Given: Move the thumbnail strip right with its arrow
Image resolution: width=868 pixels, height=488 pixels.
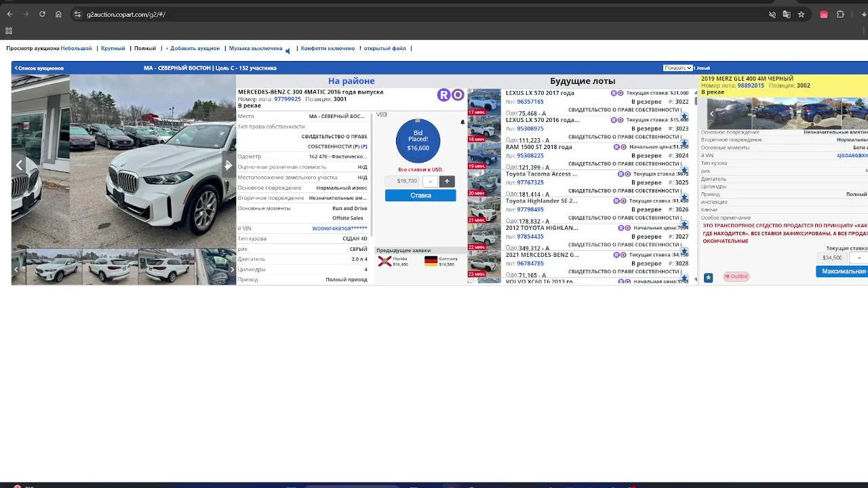Looking at the screenshot, I should tap(232, 270).
